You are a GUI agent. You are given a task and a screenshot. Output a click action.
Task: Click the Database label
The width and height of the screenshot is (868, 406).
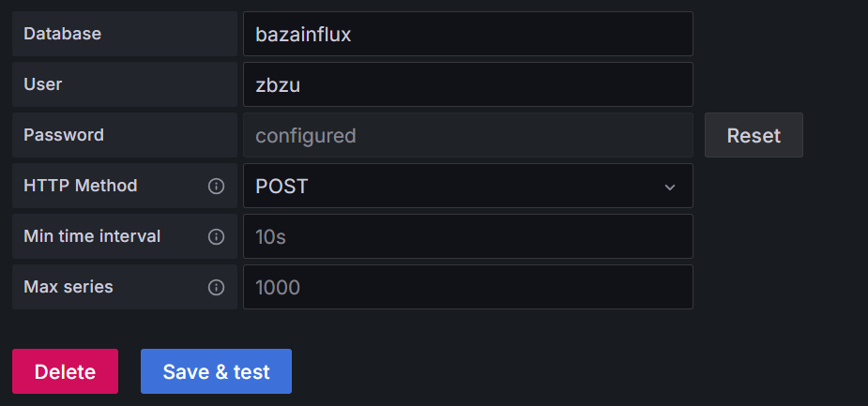(x=62, y=34)
